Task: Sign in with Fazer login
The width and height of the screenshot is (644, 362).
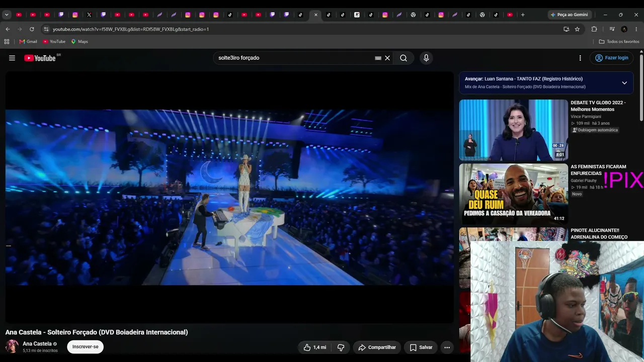Action: [612, 58]
